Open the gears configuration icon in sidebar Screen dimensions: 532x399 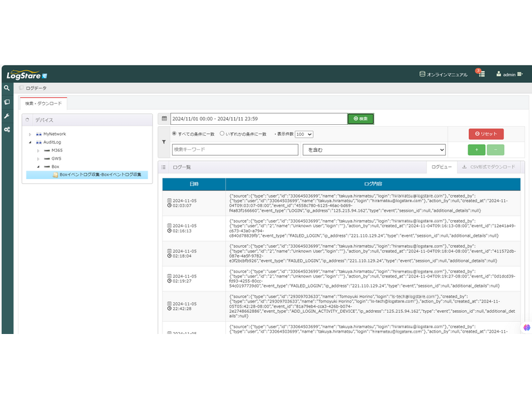pyautogui.click(x=6, y=129)
